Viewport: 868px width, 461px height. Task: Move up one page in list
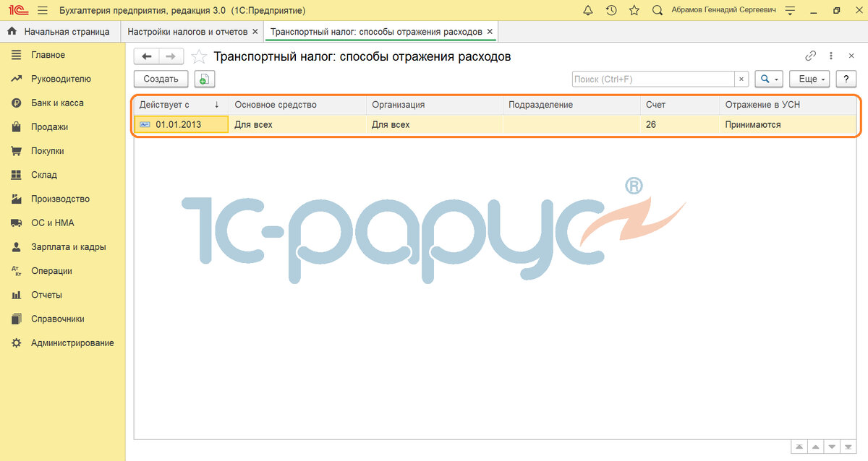click(x=816, y=447)
